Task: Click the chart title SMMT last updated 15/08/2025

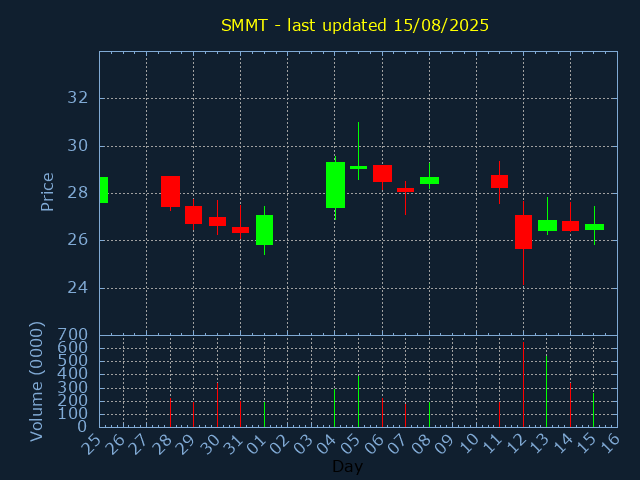Action: coord(355,25)
